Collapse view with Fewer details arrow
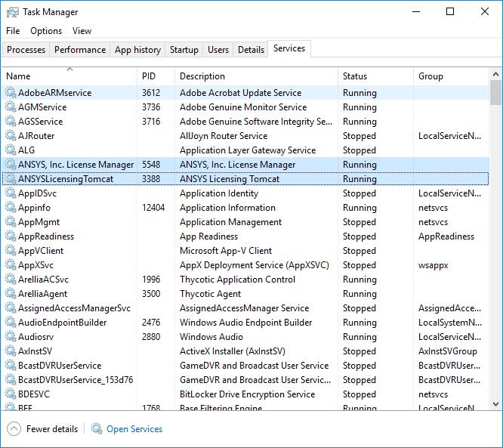The height and width of the screenshot is (448, 503). point(14,429)
